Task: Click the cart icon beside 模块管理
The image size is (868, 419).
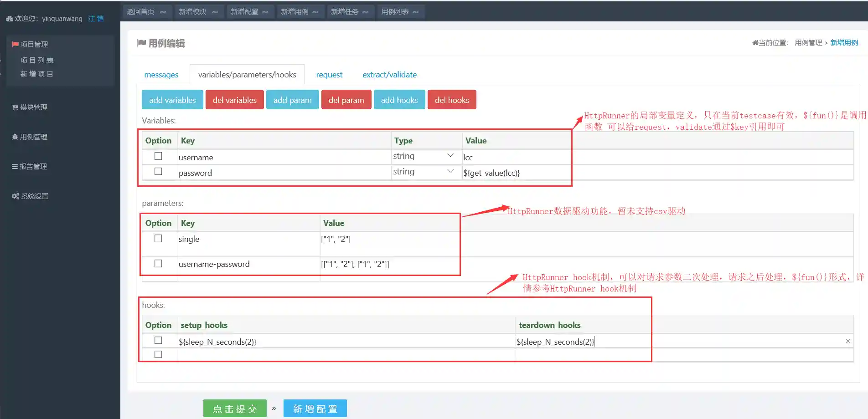Action: click(15, 107)
